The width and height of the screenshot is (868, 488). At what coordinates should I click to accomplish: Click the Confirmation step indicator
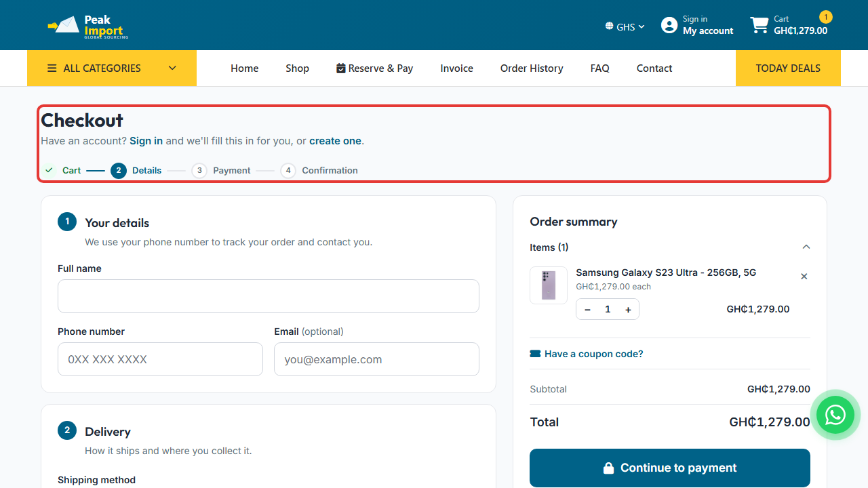pyautogui.click(x=319, y=170)
